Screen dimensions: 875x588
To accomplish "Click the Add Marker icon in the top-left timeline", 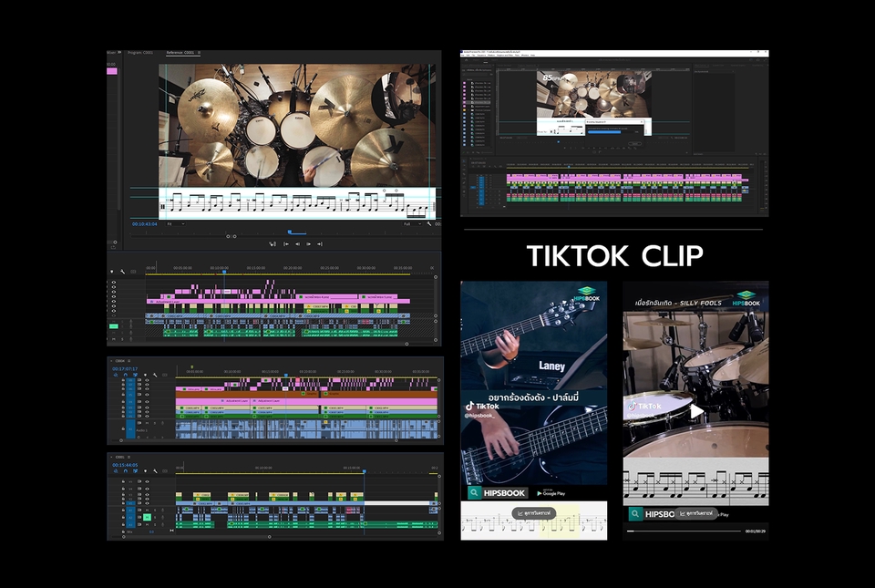I will tap(111, 272).
